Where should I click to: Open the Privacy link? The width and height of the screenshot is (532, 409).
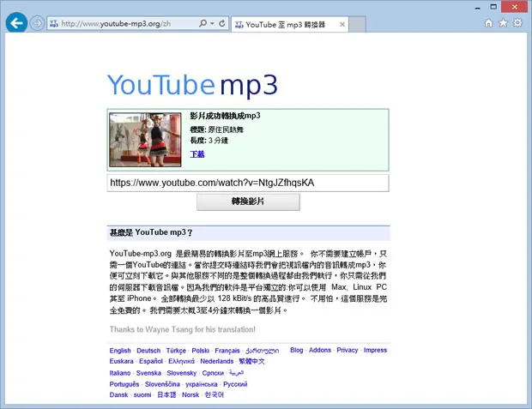pyautogui.click(x=348, y=350)
